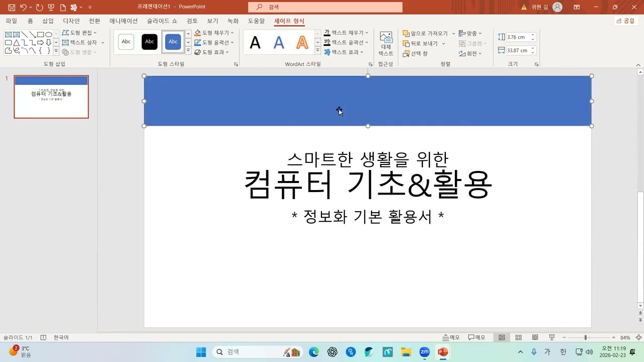
Task: Switch to the 애니메이션 animations tab
Action: point(124,21)
